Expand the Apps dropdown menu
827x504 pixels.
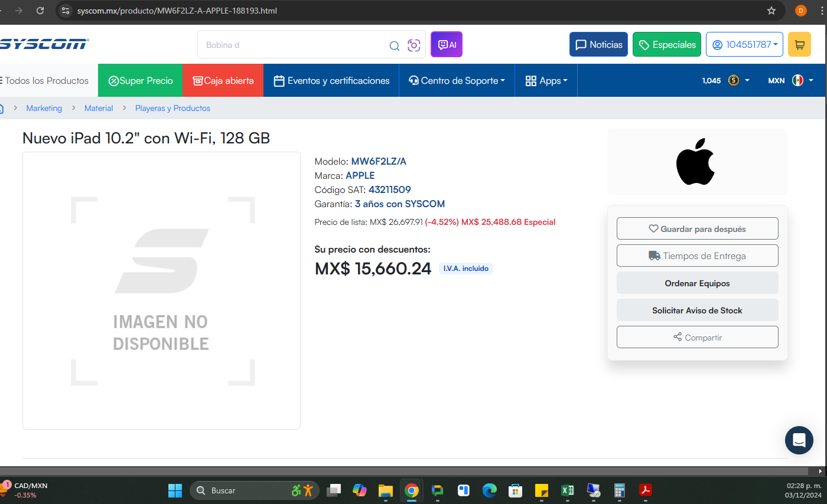tap(546, 80)
